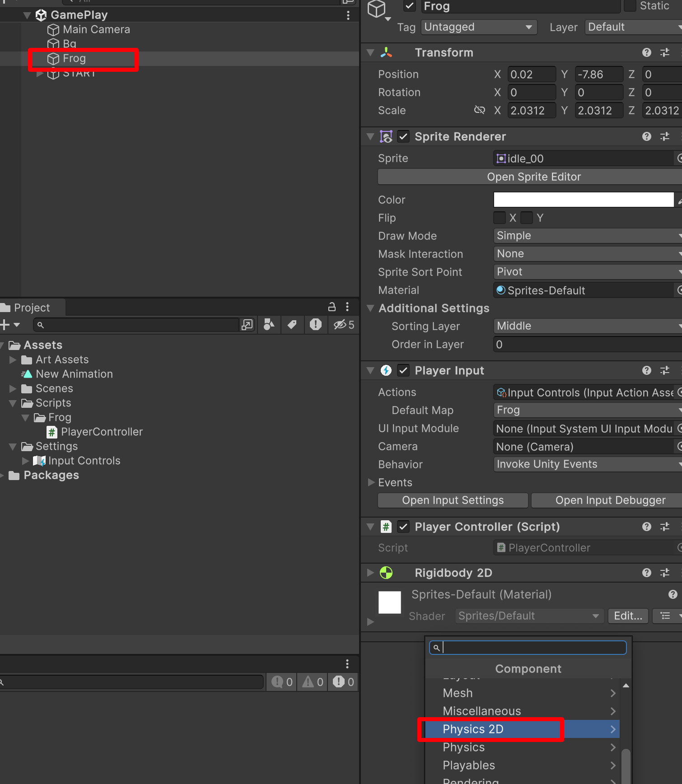This screenshot has width=682, height=784.
Task: Open Transform component preset settings icon
Action: tap(665, 53)
